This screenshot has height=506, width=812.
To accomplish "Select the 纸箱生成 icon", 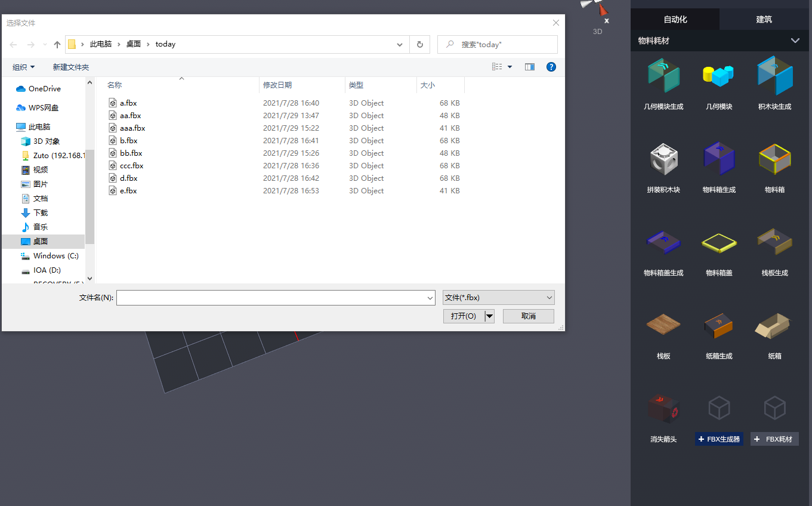I will [718, 325].
